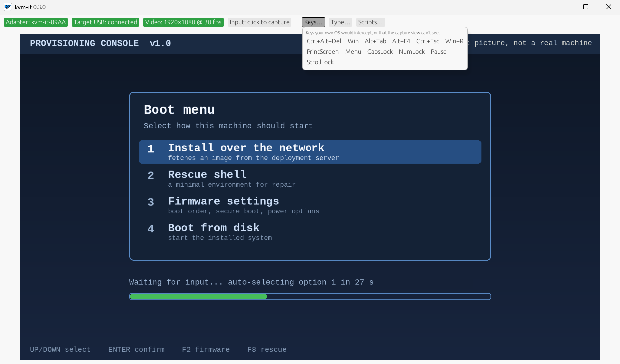This screenshot has width=620, height=364.
Task: Click the Target USB: connected badge
Action: (x=105, y=22)
